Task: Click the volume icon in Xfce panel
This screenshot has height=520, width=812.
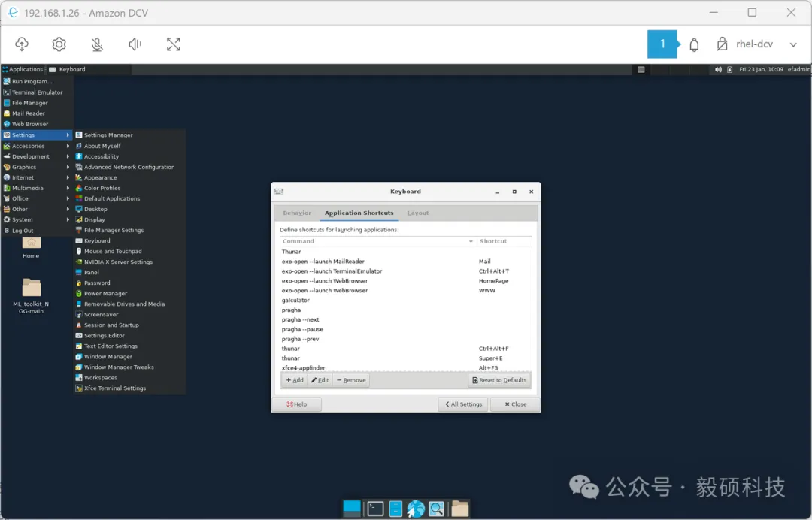Action: point(718,69)
